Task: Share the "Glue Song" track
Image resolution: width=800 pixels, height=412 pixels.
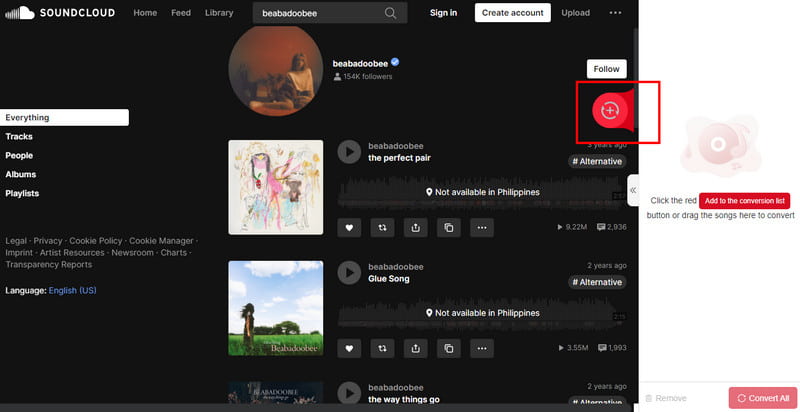Action: click(416, 349)
